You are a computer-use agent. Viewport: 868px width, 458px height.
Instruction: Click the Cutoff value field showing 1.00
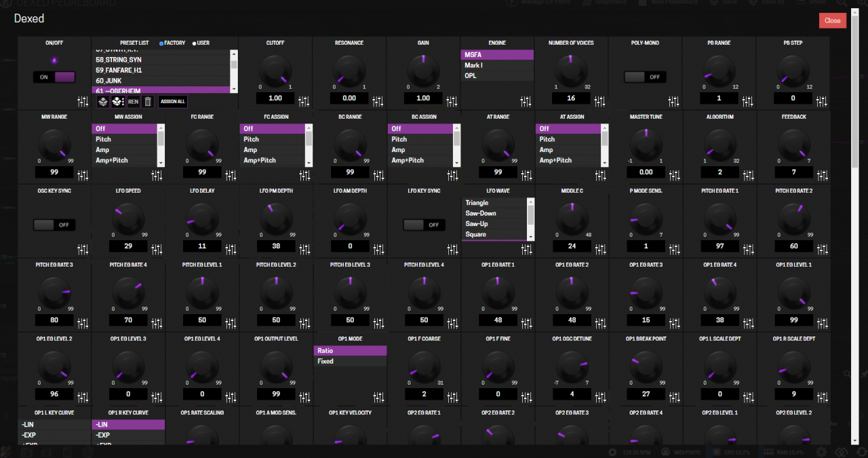(x=275, y=98)
